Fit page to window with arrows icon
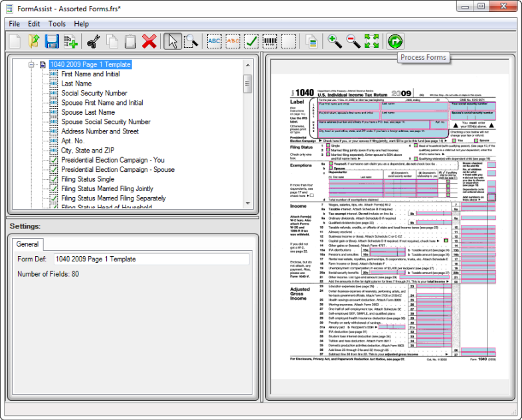The image size is (522, 420). pos(371,42)
